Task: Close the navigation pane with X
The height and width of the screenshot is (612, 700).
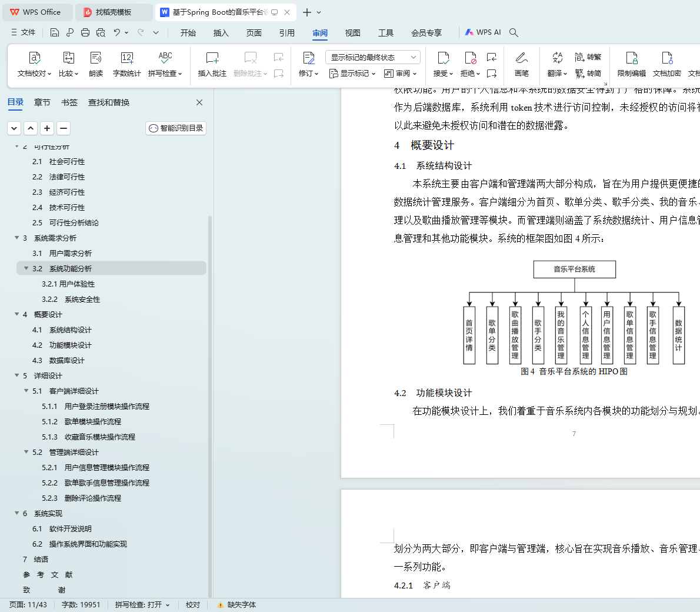Action: pyautogui.click(x=199, y=103)
